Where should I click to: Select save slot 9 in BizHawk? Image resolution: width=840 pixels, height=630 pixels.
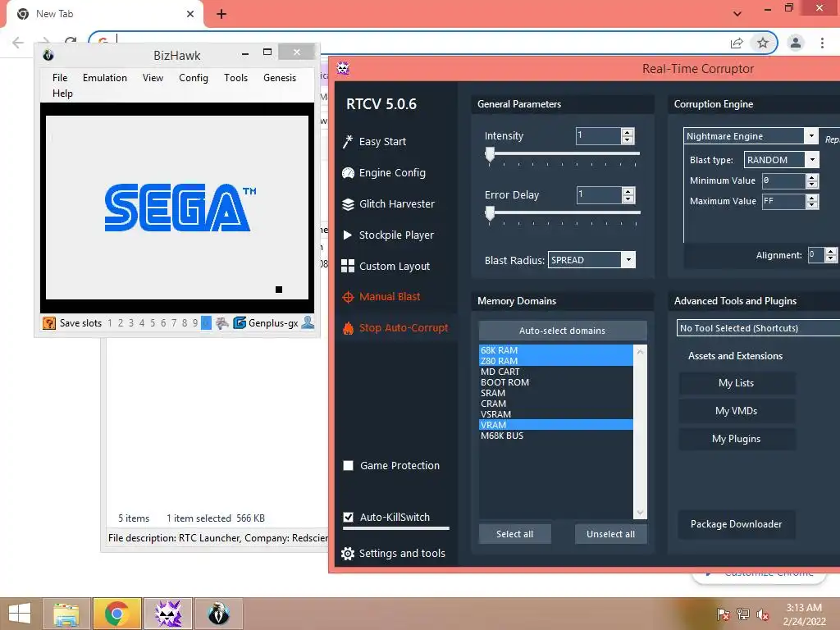click(x=195, y=323)
